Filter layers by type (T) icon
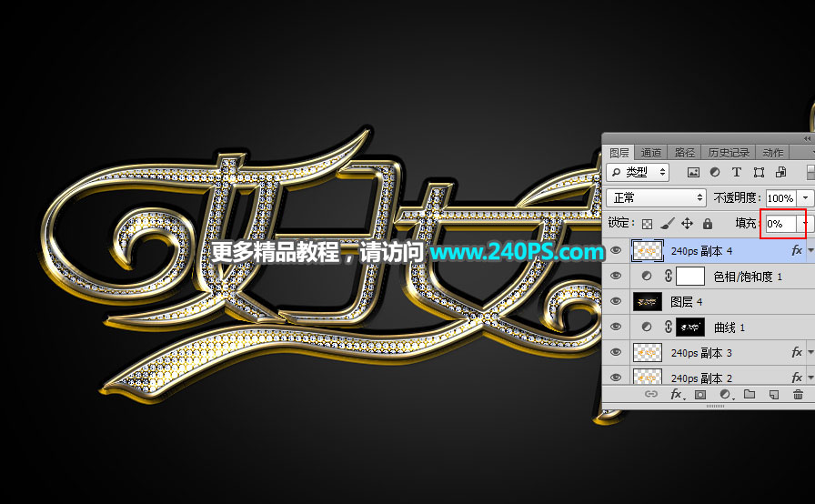Image resolution: width=815 pixels, height=504 pixels. (737, 172)
